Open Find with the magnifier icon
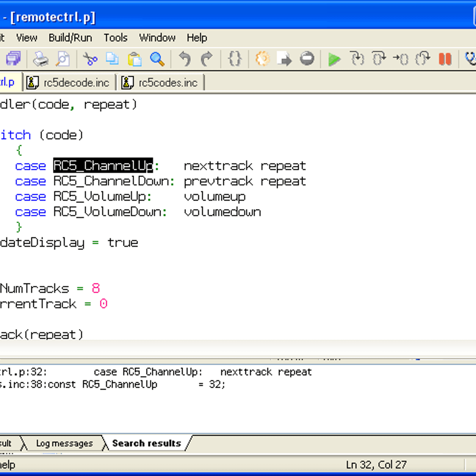476x476 pixels. 157,59
